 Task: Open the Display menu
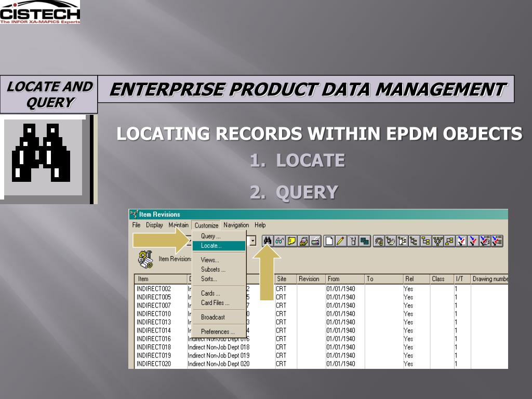(154, 225)
